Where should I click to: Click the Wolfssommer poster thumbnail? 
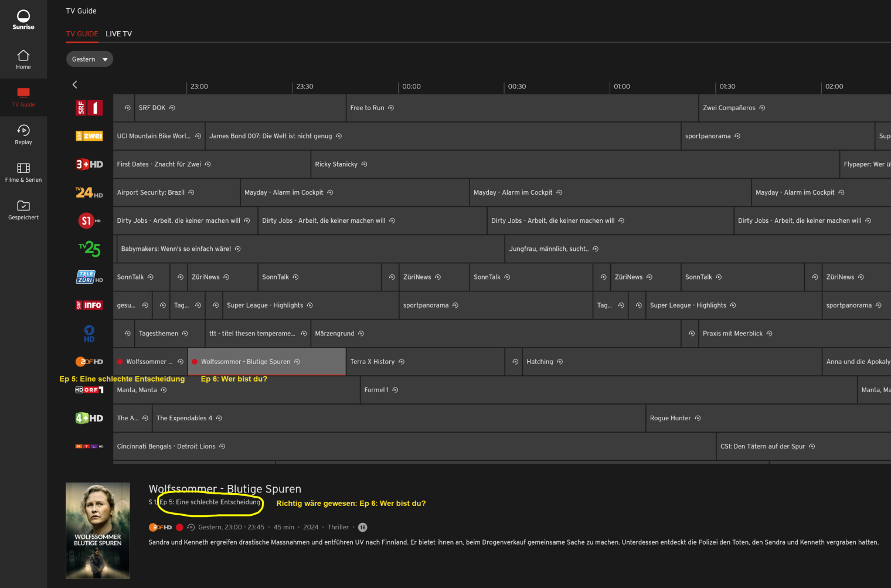pyautogui.click(x=98, y=530)
